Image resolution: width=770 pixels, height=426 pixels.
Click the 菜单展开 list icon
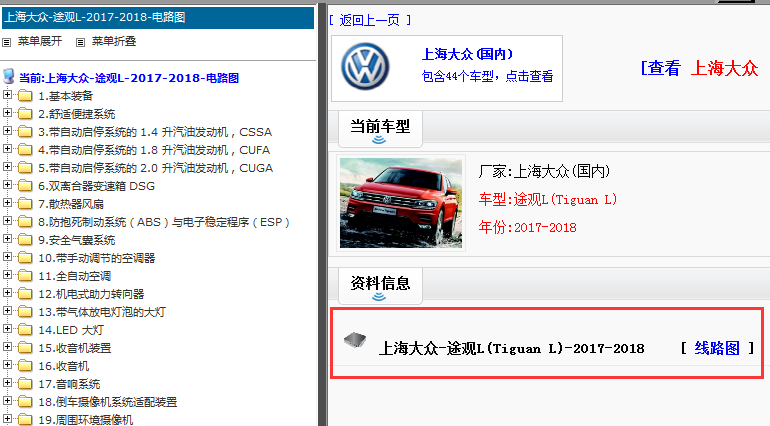[x=6, y=42]
